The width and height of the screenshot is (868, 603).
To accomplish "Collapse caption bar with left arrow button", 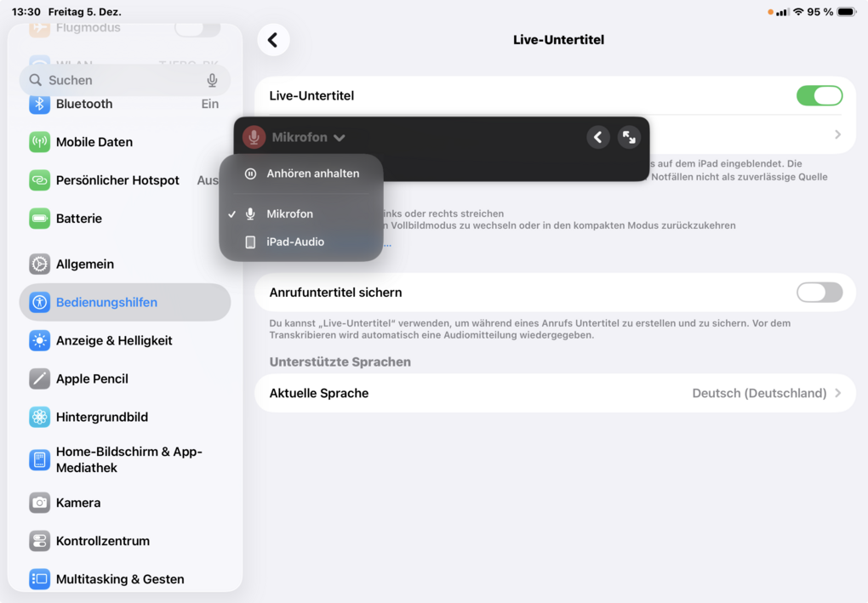I will 598,137.
